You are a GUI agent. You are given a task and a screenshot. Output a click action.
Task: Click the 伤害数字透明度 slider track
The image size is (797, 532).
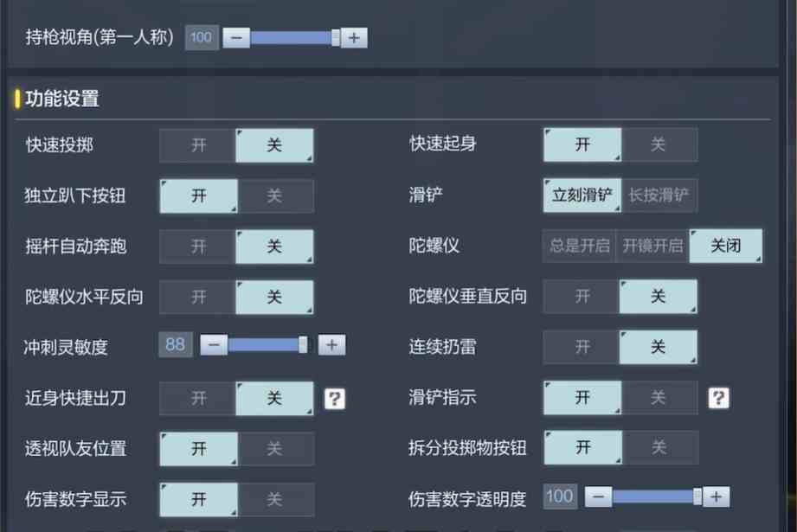tap(657, 497)
